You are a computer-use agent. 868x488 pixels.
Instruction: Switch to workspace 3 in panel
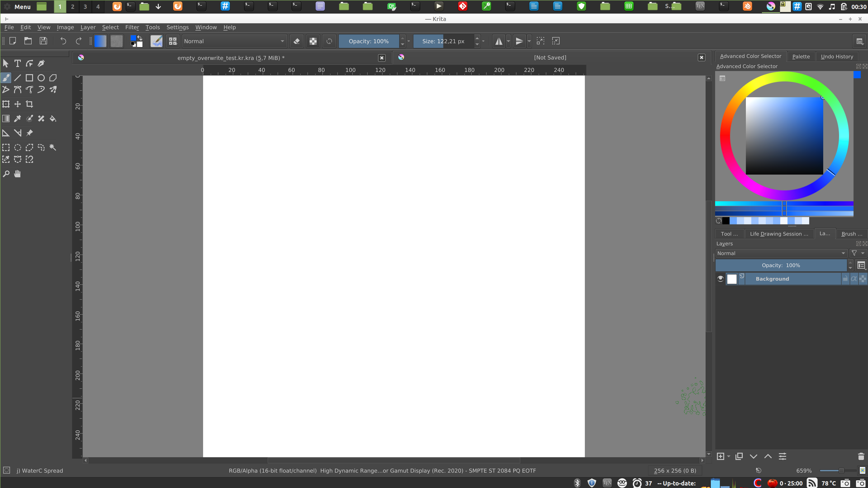(x=85, y=7)
